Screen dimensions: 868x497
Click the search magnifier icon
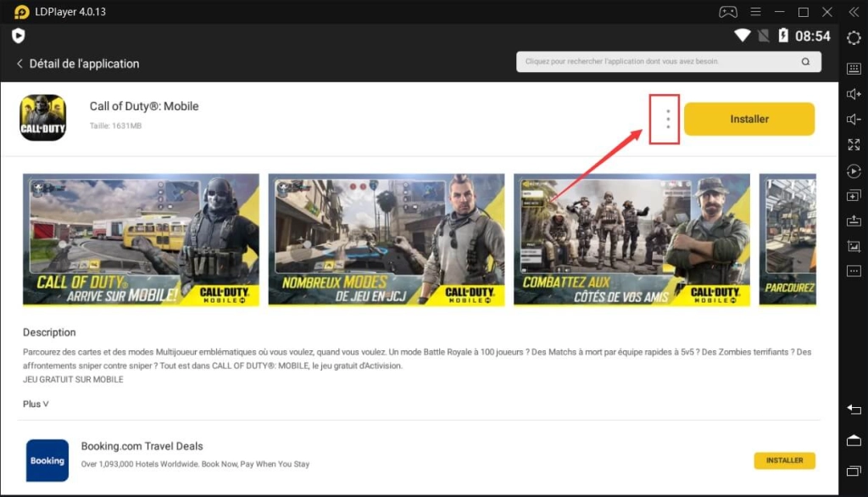(x=805, y=62)
